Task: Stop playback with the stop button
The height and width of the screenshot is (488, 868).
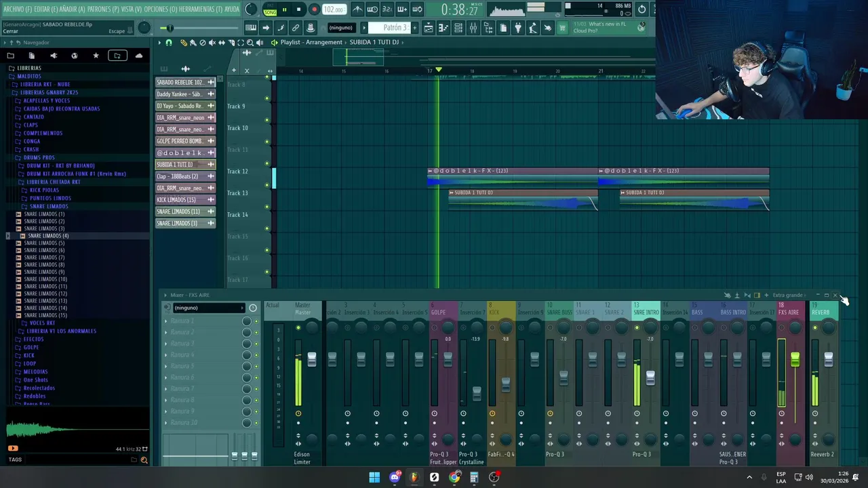Action: (x=299, y=9)
